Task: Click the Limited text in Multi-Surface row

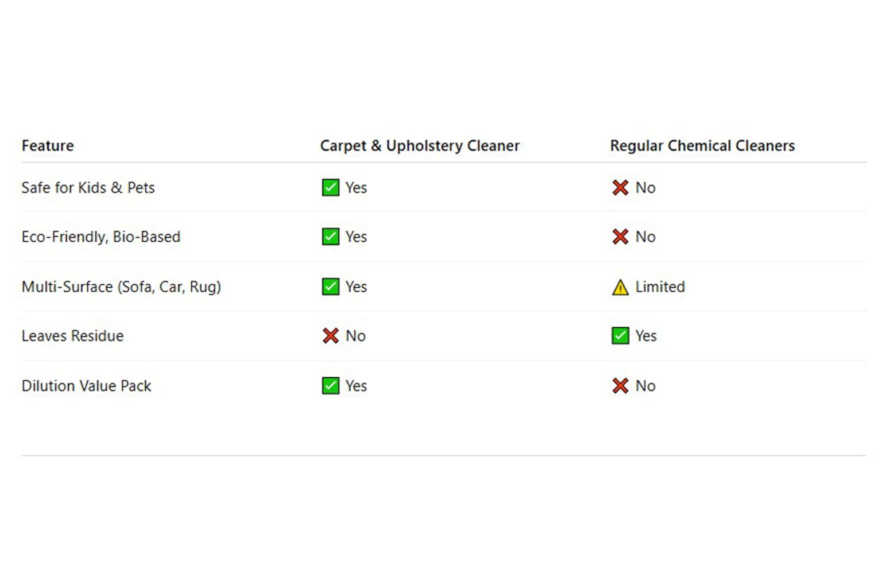Action: (660, 287)
